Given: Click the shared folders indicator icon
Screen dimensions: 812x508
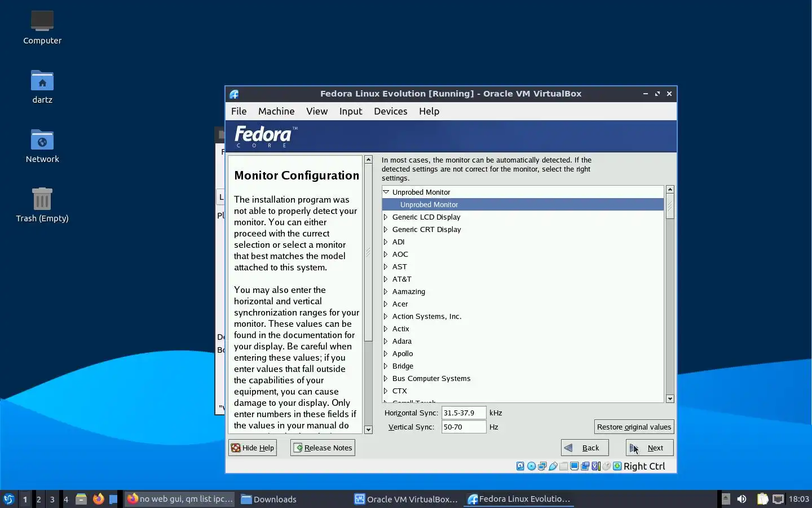Looking at the screenshot, I should 563,466.
